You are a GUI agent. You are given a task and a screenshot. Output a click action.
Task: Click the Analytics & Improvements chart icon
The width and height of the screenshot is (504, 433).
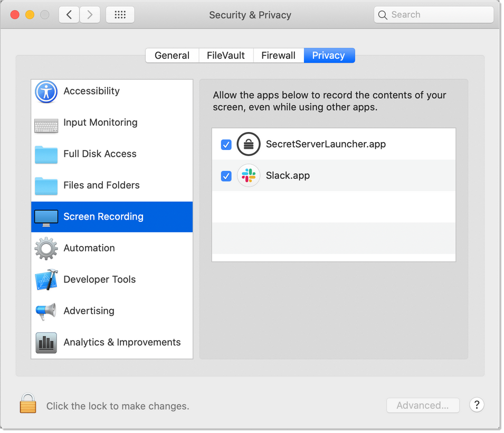point(46,343)
